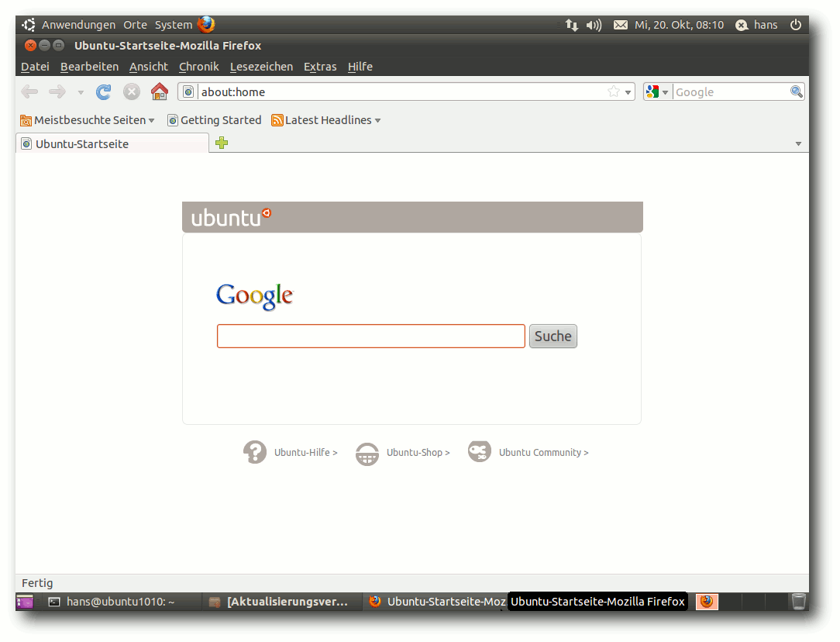Open the System panel menu
The height and width of the screenshot is (642, 840).
point(173,25)
